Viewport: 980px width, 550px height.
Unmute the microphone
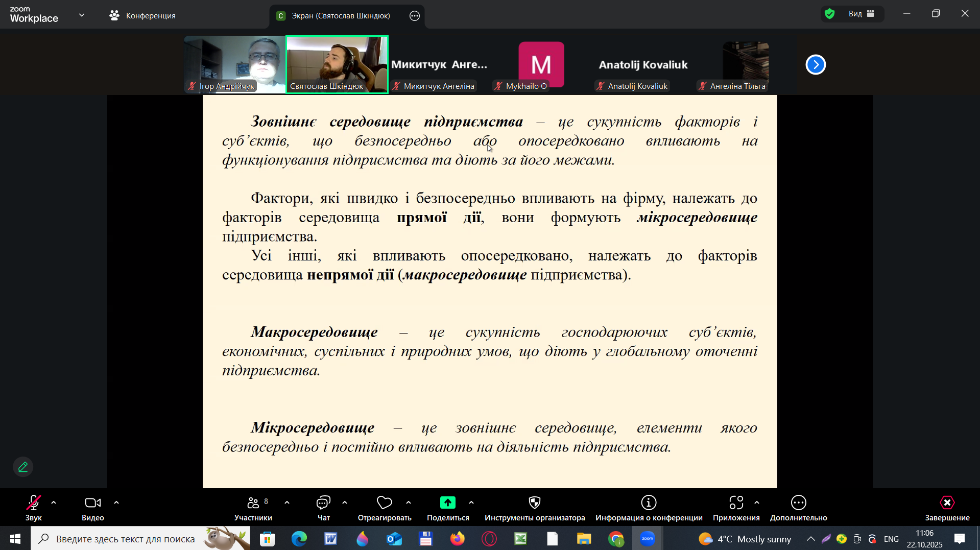point(34,503)
